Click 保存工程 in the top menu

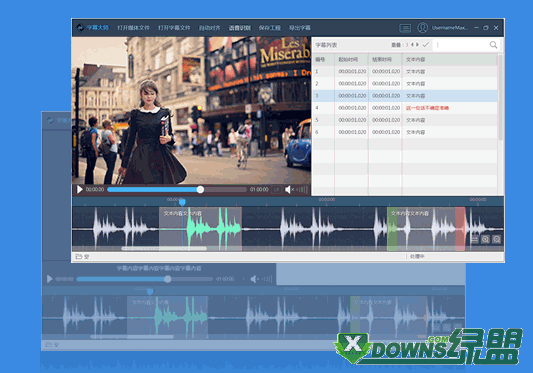270,28
